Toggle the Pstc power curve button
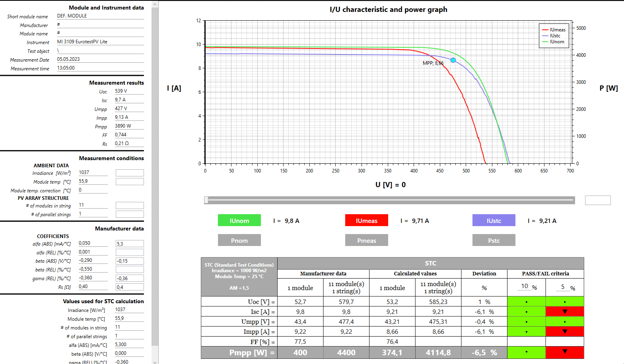Viewport: 624px width, 364px height. pos(494,240)
